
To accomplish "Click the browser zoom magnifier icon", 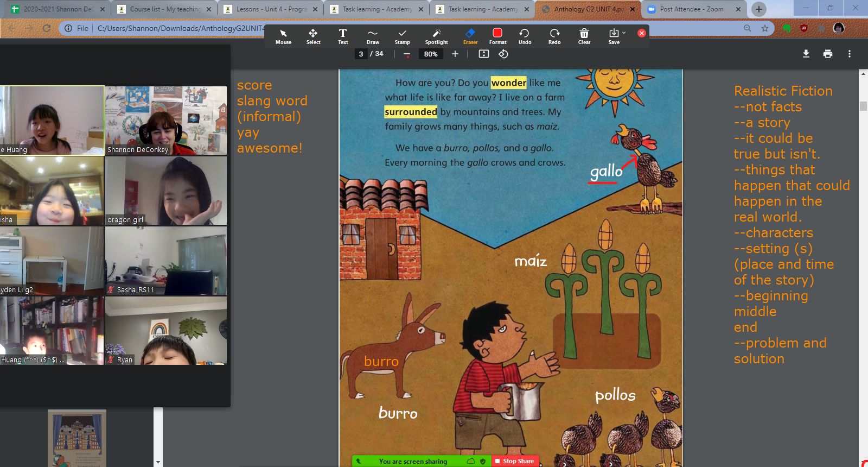I will pos(748,28).
